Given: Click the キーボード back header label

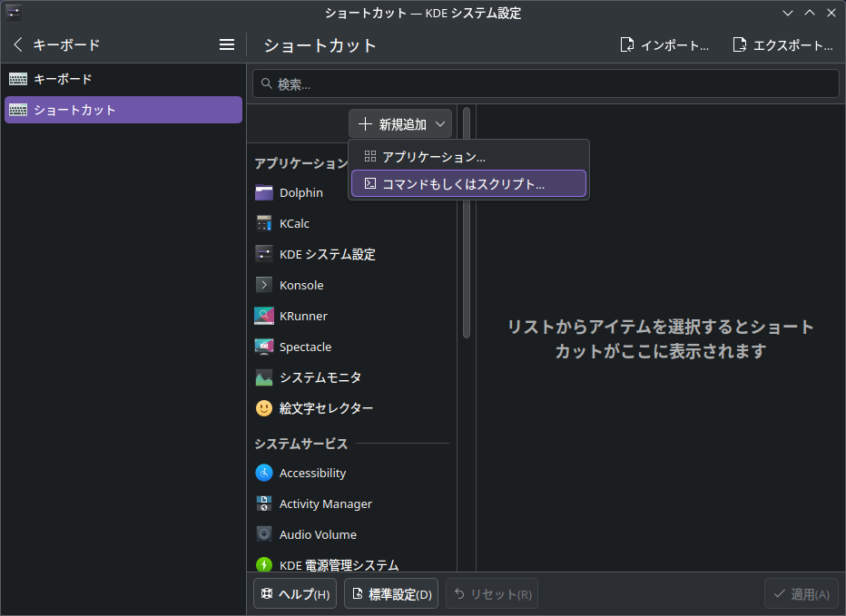Looking at the screenshot, I should click(x=66, y=44).
